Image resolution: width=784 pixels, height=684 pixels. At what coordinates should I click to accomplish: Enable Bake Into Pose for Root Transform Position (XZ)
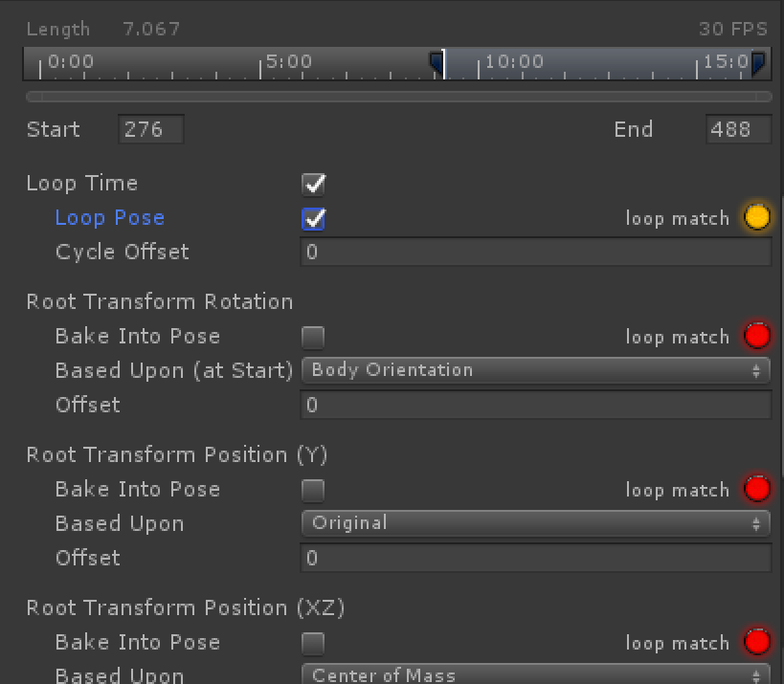(313, 642)
